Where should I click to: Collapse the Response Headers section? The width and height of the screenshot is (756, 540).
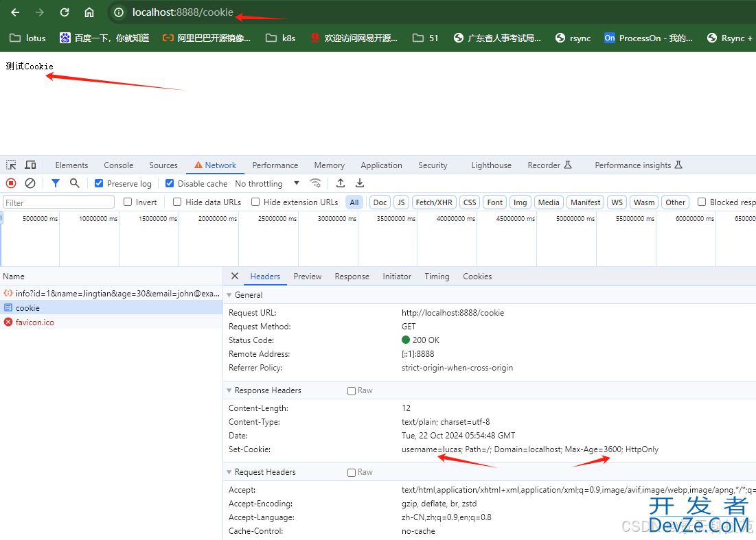tap(267, 390)
